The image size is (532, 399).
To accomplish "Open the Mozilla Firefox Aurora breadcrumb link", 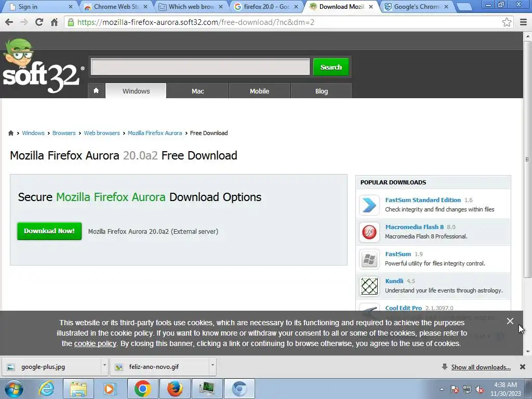I will pyautogui.click(x=155, y=133).
